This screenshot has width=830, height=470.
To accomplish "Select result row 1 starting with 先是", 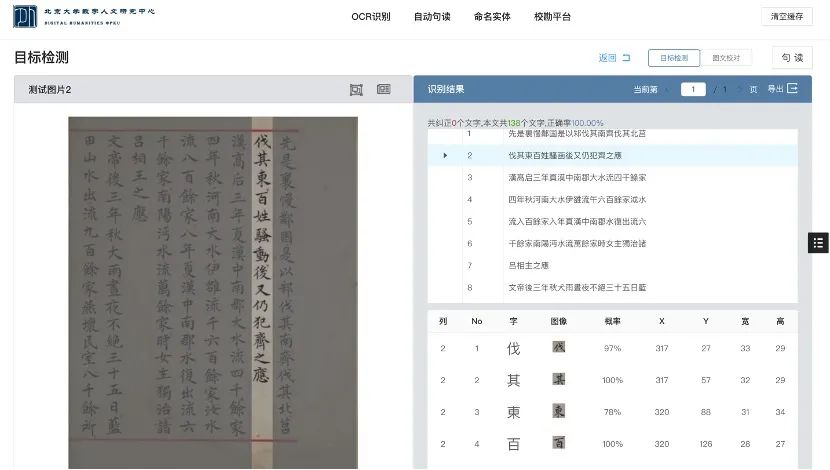I will click(x=612, y=134).
